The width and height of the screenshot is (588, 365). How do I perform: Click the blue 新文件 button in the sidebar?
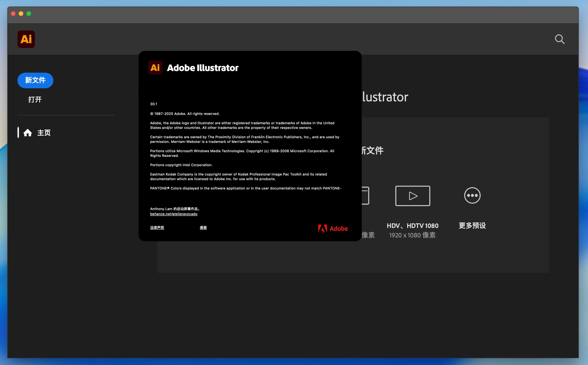(x=35, y=80)
